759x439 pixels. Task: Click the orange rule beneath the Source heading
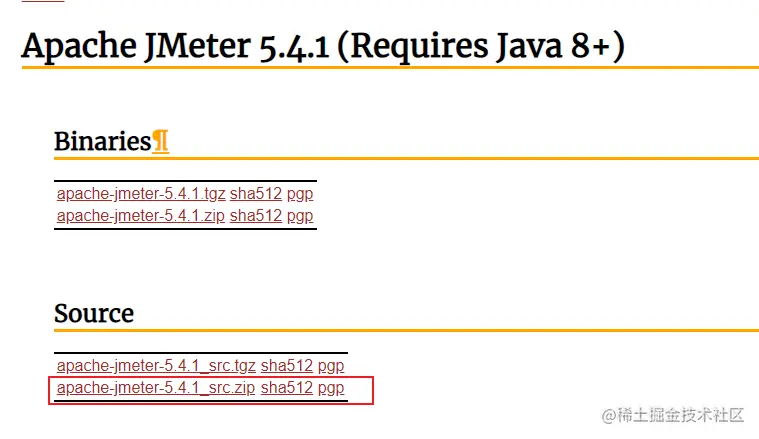(406, 331)
